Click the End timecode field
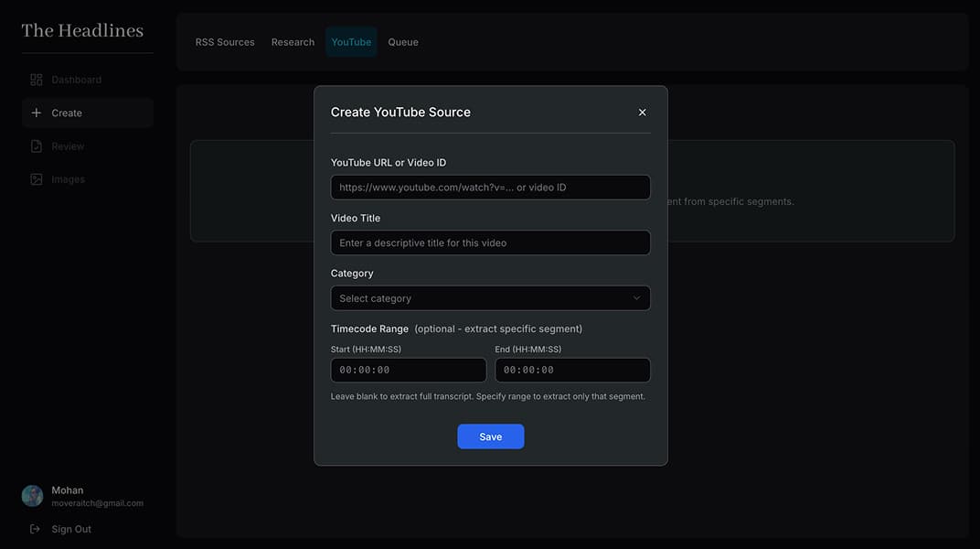This screenshot has height=549, width=980. [x=572, y=370]
